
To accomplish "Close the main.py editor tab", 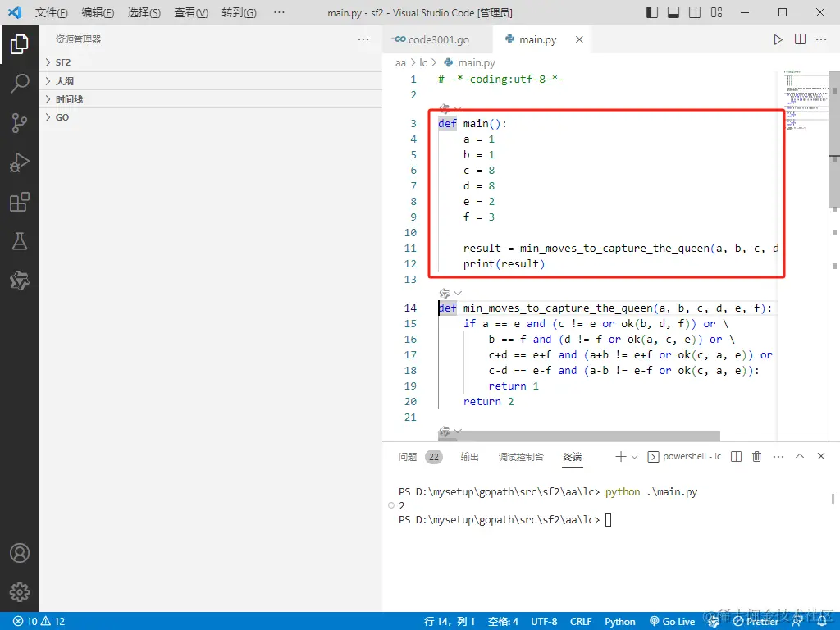I will pyautogui.click(x=579, y=39).
